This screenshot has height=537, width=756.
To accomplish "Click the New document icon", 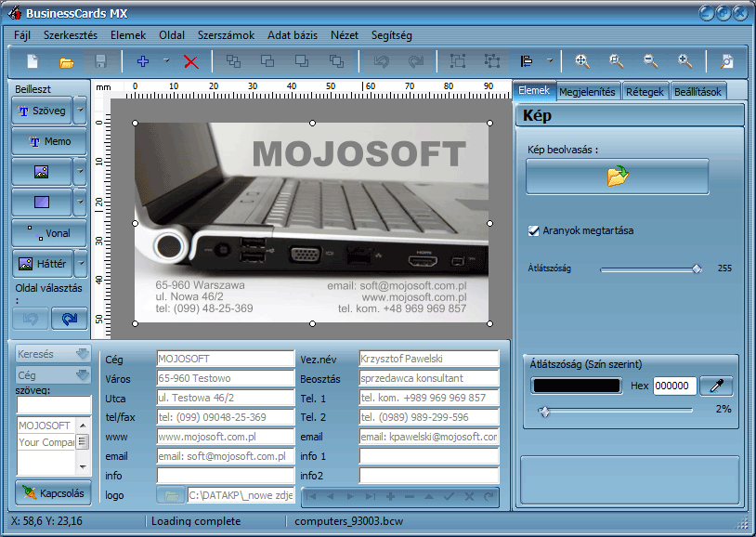I will click(x=33, y=61).
